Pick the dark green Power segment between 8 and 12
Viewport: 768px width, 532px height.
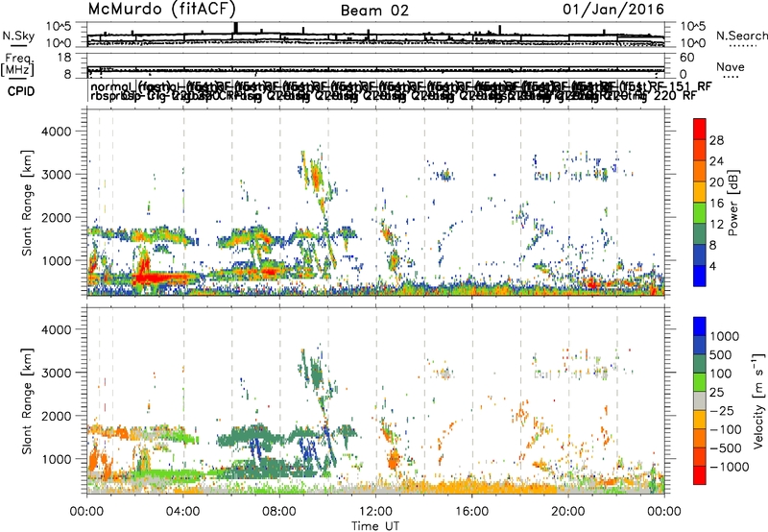point(700,233)
